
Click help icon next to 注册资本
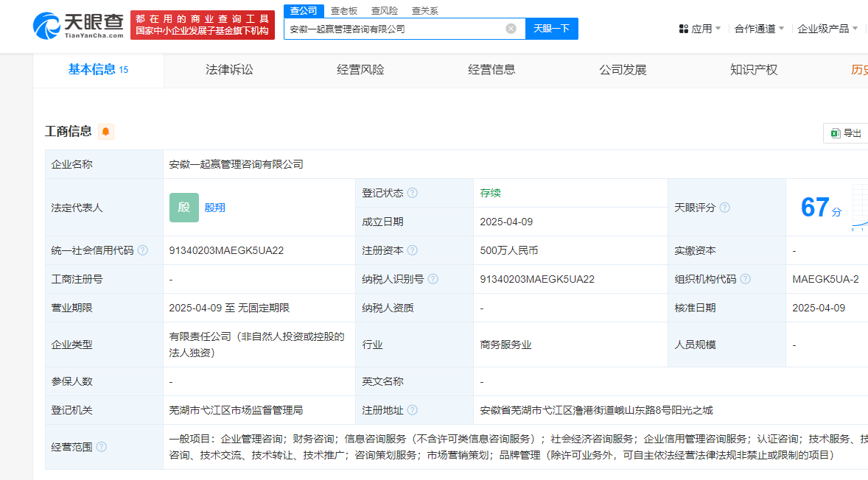point(413,250)
